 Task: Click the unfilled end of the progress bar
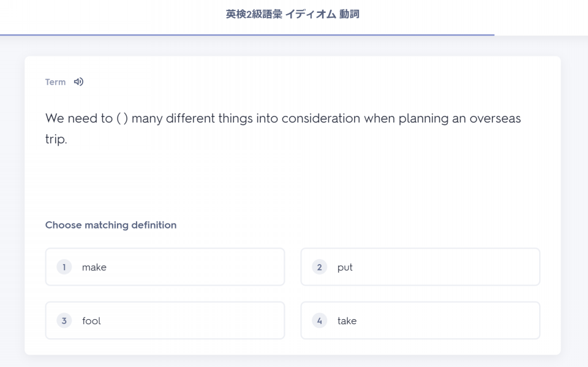coord(541,35)
